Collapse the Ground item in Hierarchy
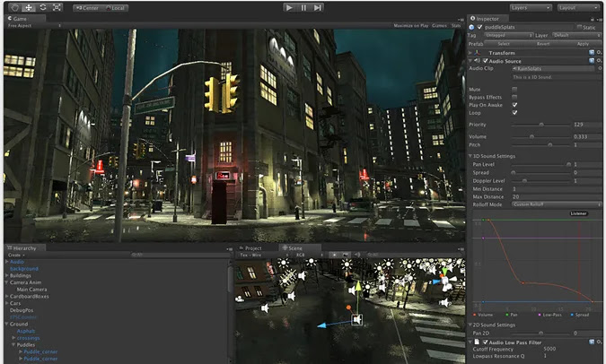The width and height of the screenshot is (606, 364). point(7,324)
